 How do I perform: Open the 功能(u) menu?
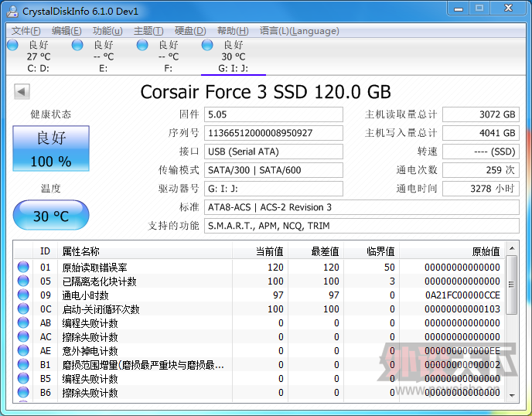tap(107, 31)
